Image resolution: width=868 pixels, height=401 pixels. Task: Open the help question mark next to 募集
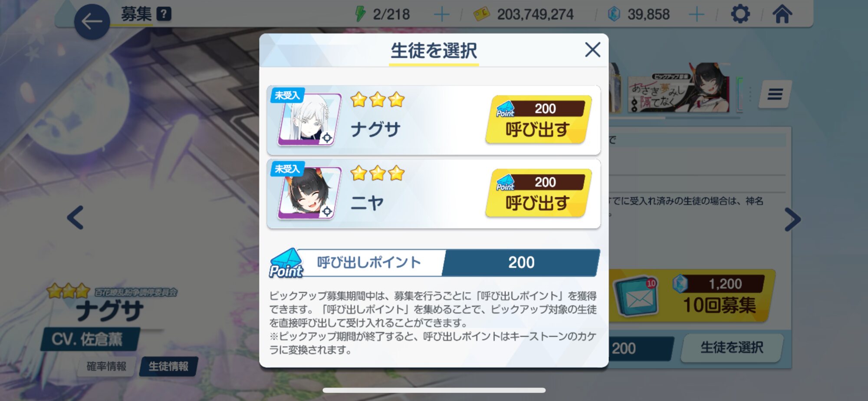[x=164, y=14]
